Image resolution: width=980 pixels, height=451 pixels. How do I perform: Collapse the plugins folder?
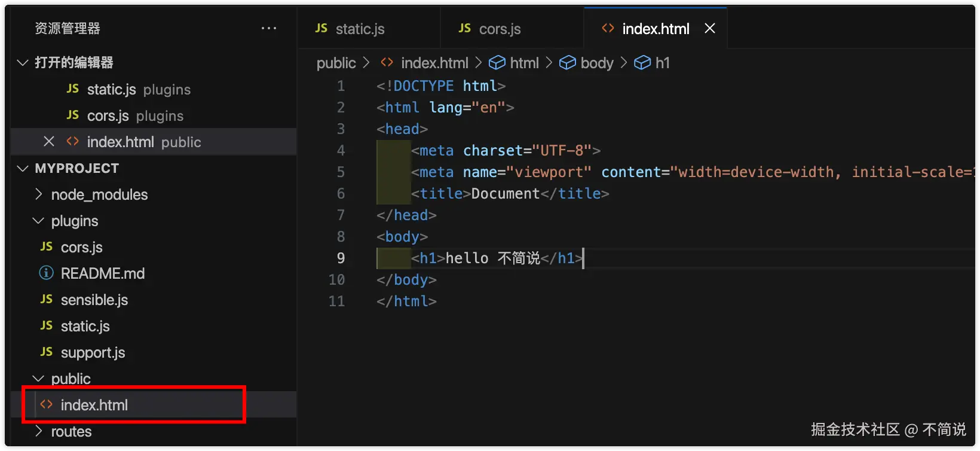[39, 221]
